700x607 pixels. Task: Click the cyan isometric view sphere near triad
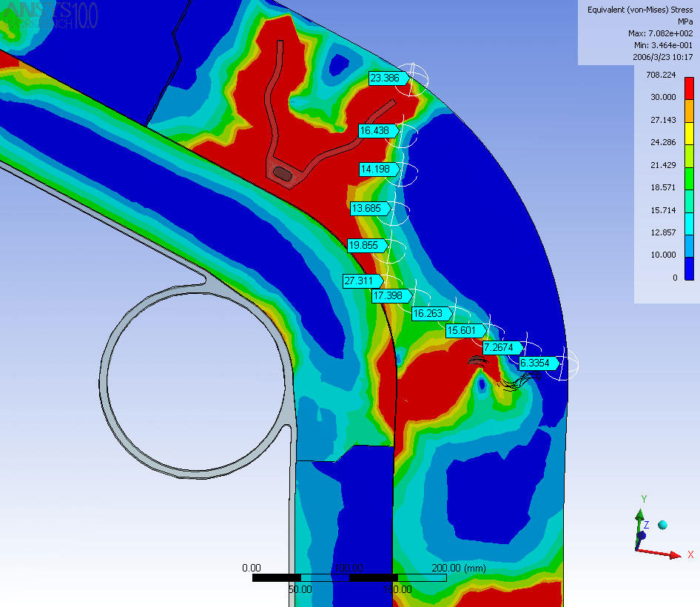click(x=662, y=525)
